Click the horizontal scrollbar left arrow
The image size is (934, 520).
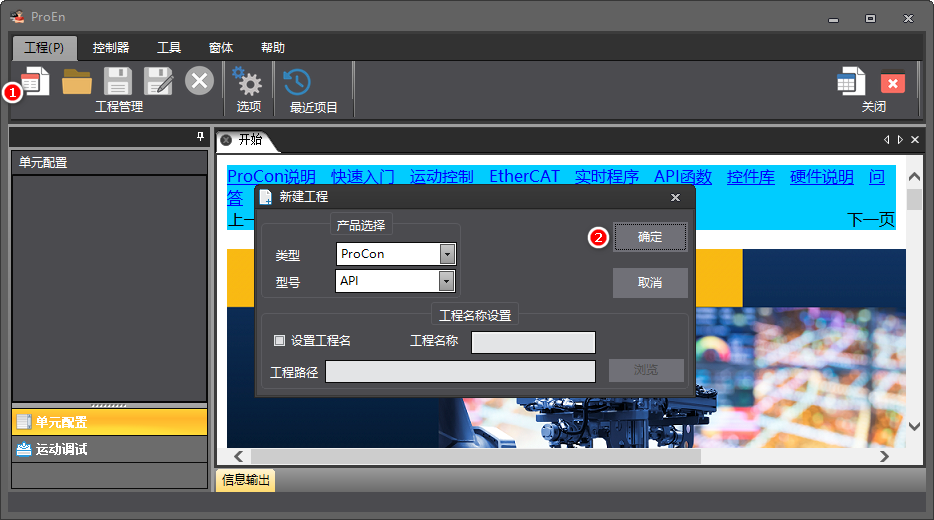238,456
